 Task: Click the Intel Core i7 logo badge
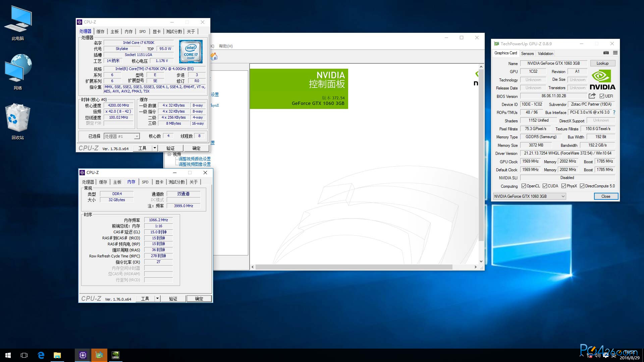coord(191,52)
